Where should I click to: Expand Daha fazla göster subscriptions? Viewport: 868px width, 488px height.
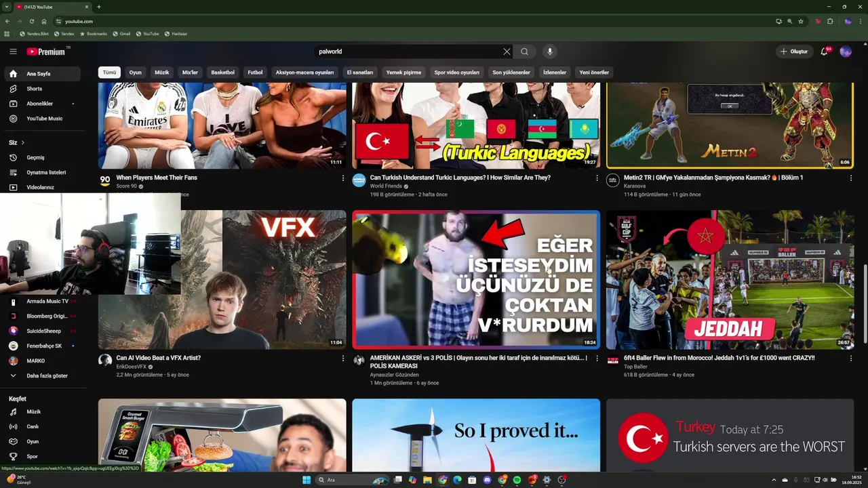coord(43,375)
